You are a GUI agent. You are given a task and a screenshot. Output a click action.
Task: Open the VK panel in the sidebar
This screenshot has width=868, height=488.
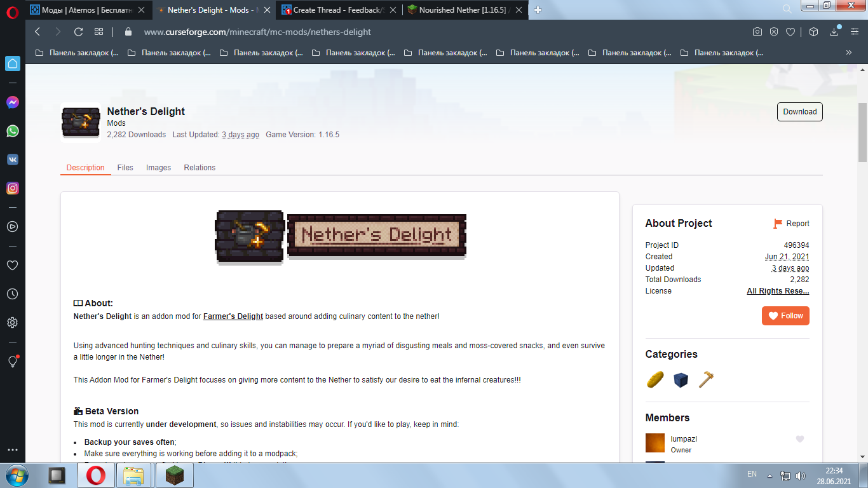[x=12, y=159]
